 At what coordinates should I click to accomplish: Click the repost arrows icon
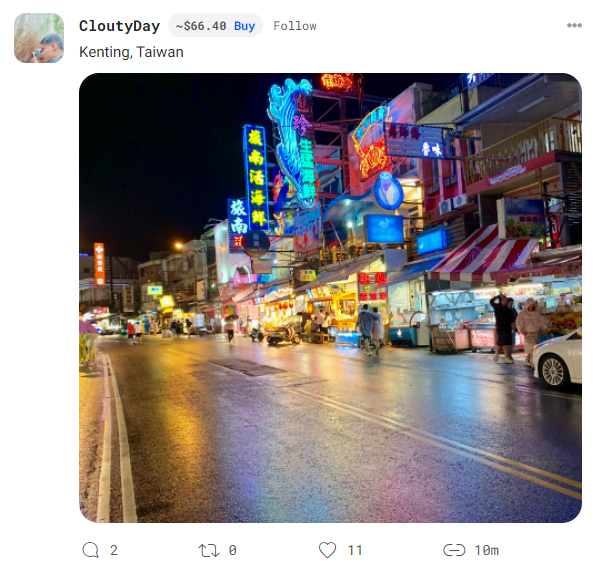click(x=209, y=550)
